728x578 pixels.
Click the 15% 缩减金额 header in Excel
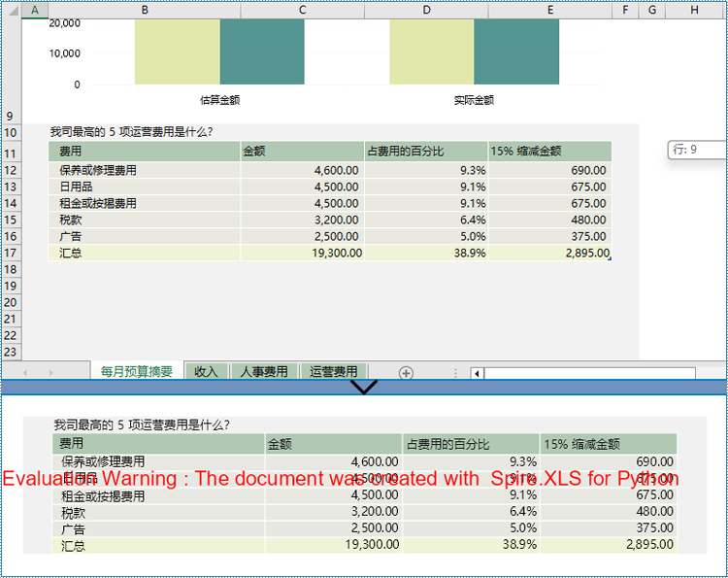point(550,151)
